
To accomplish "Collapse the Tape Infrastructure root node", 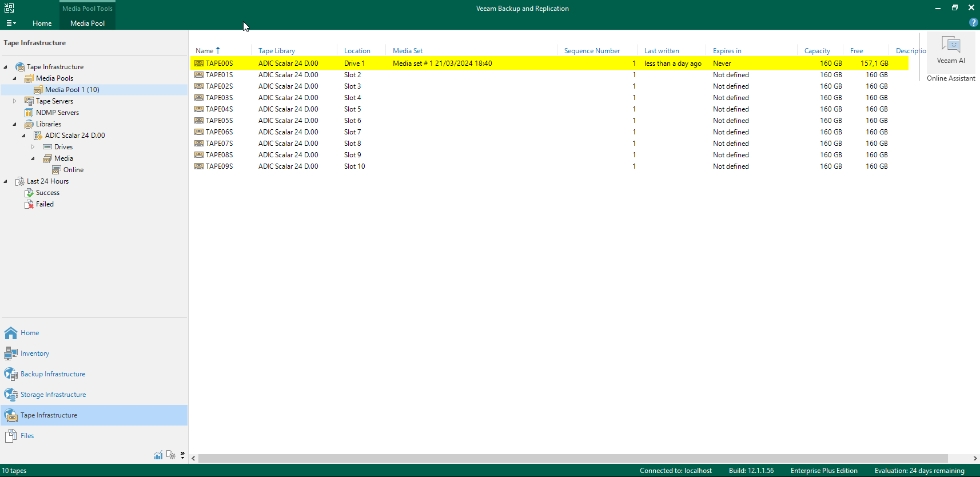I will [x=6, y=67].
